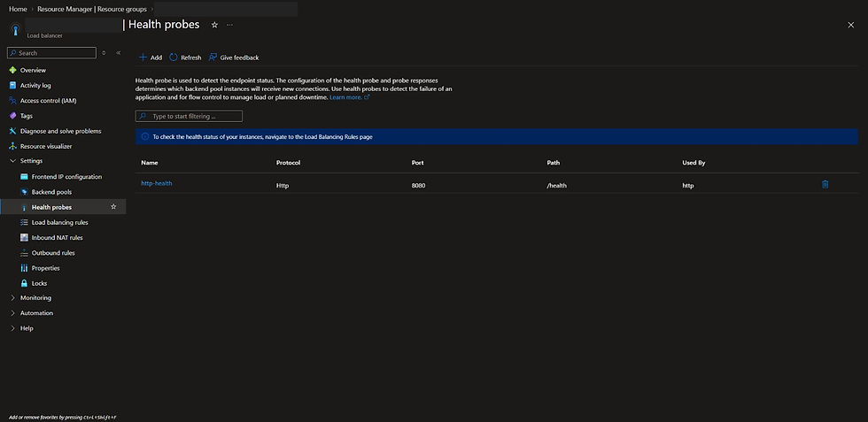
Task: Close the Health probes blade
Action: pyautogui.click(x=851, y=25)
